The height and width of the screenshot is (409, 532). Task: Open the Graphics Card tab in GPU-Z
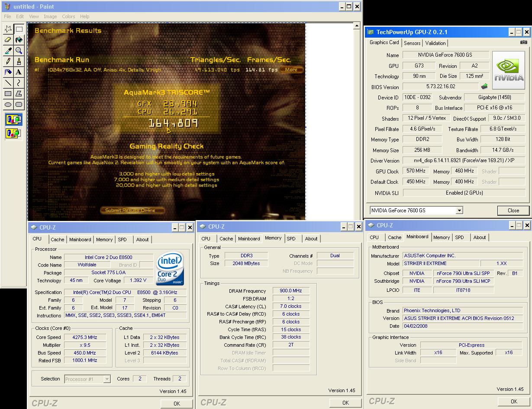coord(384,42)
